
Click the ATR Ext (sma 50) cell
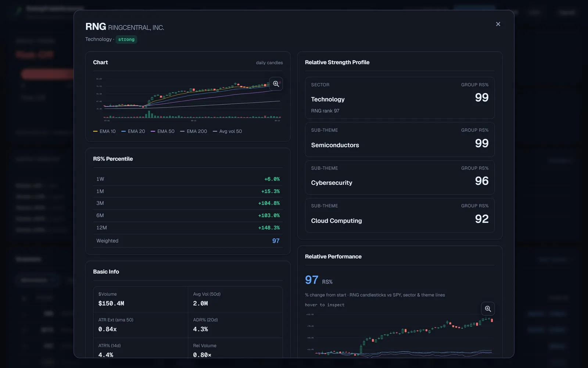[140, 325]
